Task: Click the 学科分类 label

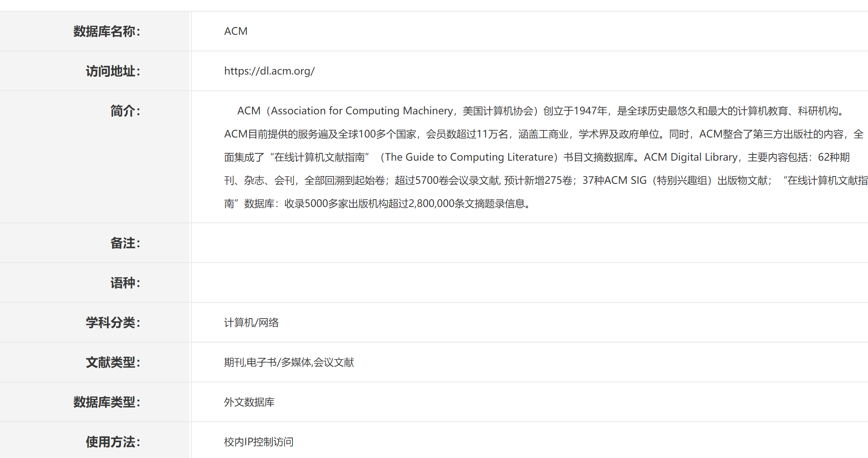Action: pos(113,322)
